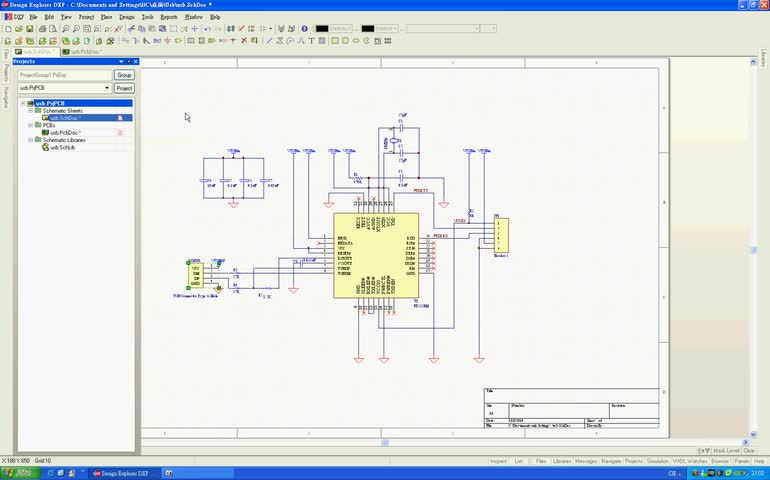
Task: Open the Panels status bar button
Action: coord(742,461)
